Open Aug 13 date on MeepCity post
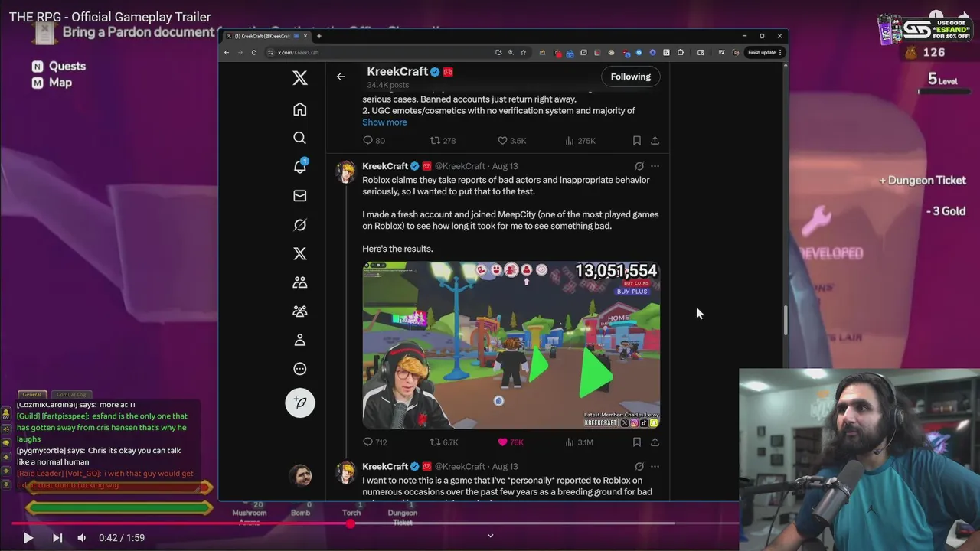 pyautogui.click(x=505, y=166)
